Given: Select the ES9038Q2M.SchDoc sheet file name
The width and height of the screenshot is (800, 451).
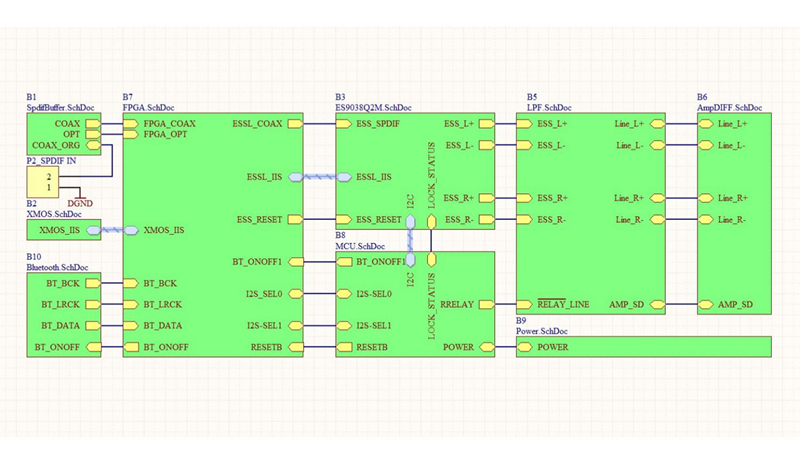Looking at the screenshot, I should tap(374, 107).
